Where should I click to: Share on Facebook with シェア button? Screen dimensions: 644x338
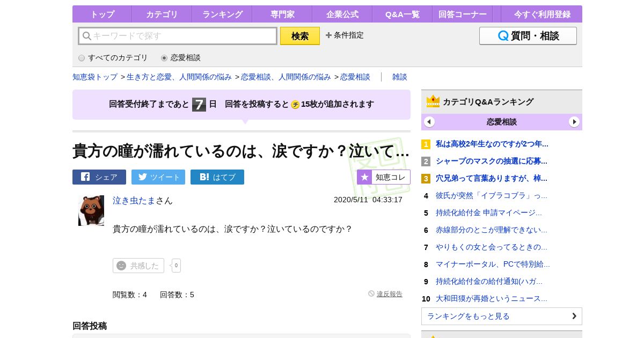(99, 177)
